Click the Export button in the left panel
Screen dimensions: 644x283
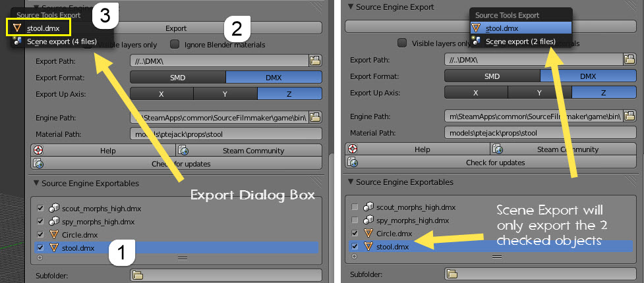click(x=176, y=28)
